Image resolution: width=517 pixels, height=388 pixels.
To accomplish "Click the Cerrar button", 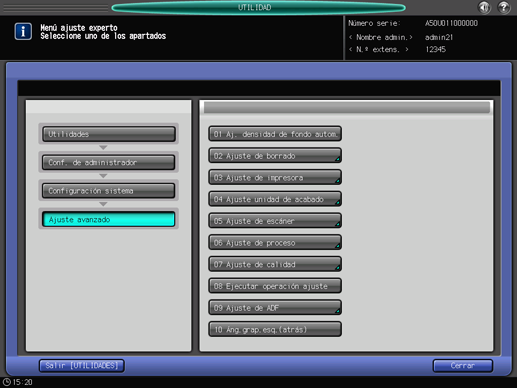I will 463,366.
